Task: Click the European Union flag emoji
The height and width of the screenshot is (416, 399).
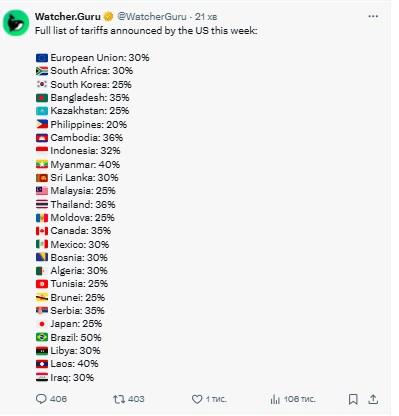Action: pos(42,58)
